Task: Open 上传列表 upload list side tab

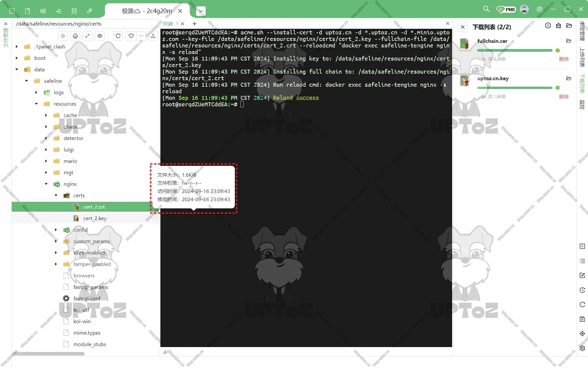Action: [x=582, y=58]
